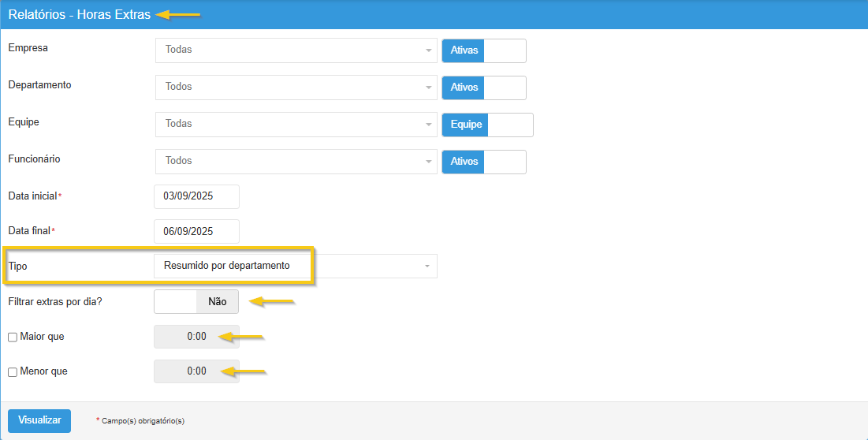Screen dimensions: 868x440
Task: Expand the Departamento combo box
Action: click(x=296, y=87)
